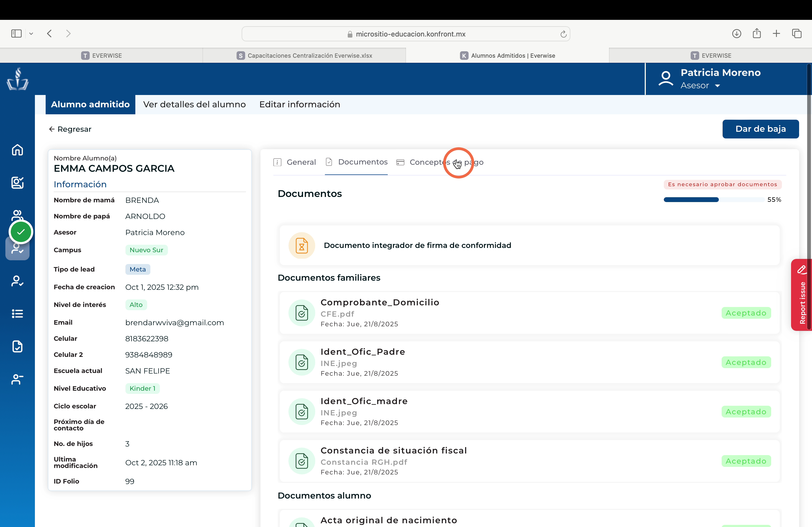Image resolution: width=812 pixels, height=527 pixels.
Task: Click the email brendarwviva@gmail.com
Action: (x=174, y=323)
